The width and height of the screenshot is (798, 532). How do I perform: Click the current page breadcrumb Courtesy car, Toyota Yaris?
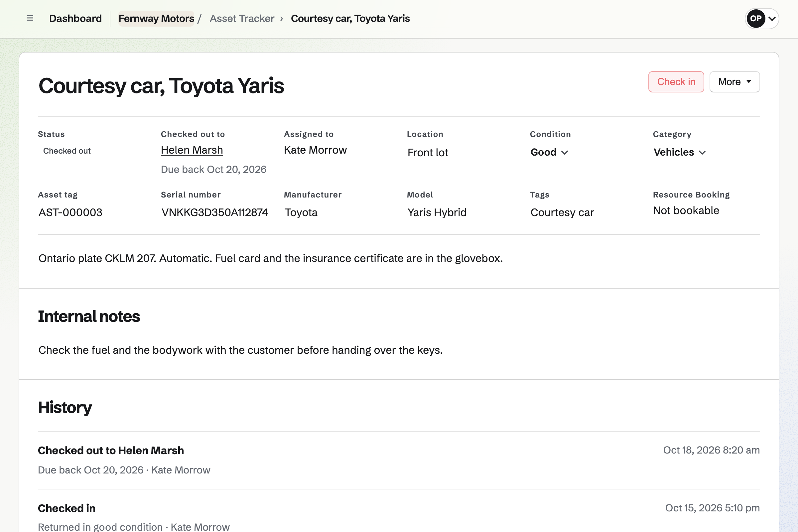(350, 18)
